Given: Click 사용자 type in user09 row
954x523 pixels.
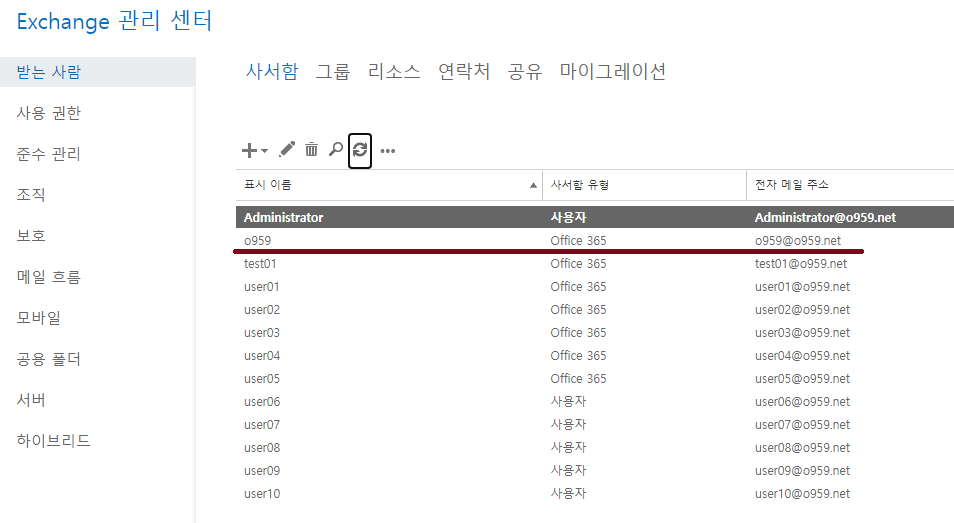Looking at the screenshot, I should (568, 471).
